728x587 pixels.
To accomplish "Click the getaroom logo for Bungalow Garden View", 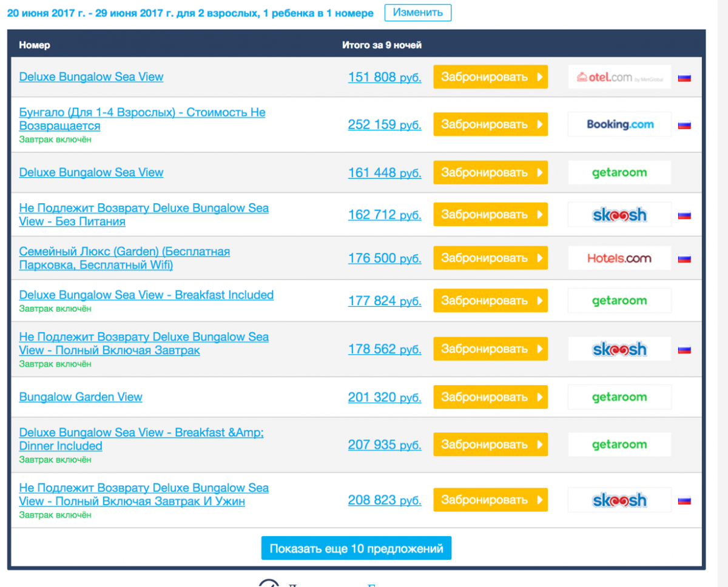I will (619, 397).
